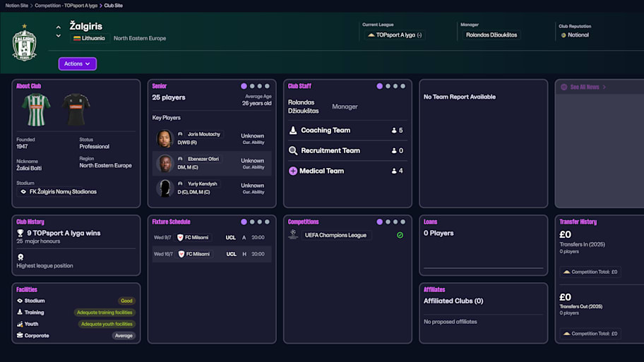The height and width of the screenshot is (362, 644).
Task: Select second page dot in Fixture Schedule panel
Action: click(252, 222)
